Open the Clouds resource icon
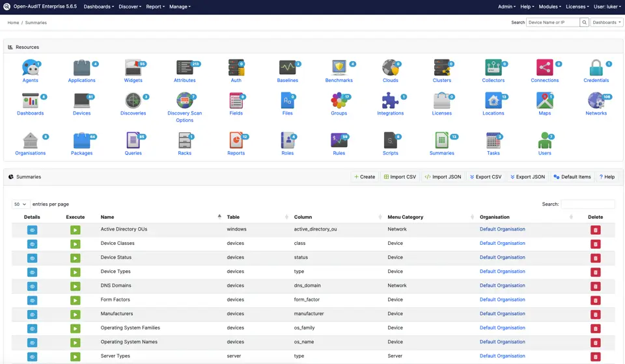The height and width of the screenshot is (364, 625). [390, 67]
